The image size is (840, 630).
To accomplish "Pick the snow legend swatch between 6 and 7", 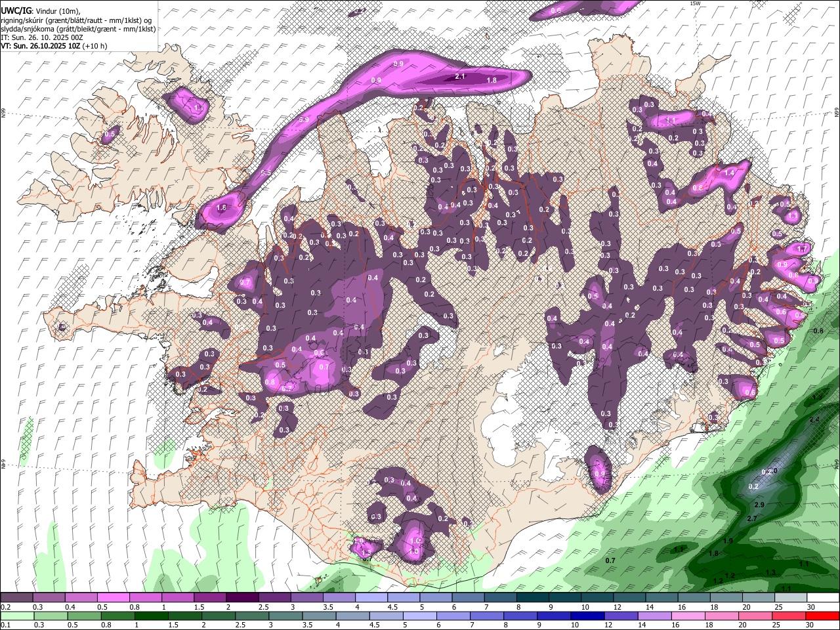I will point(468,598).
